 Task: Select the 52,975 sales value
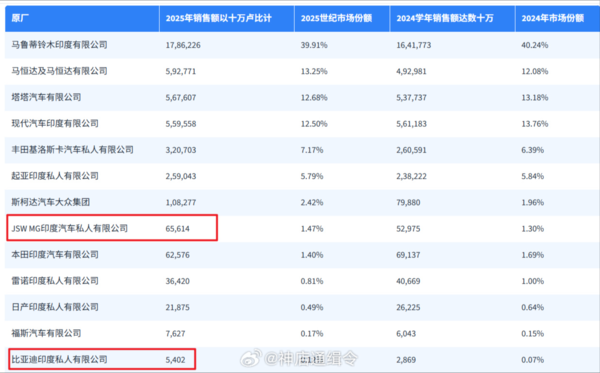408,229
